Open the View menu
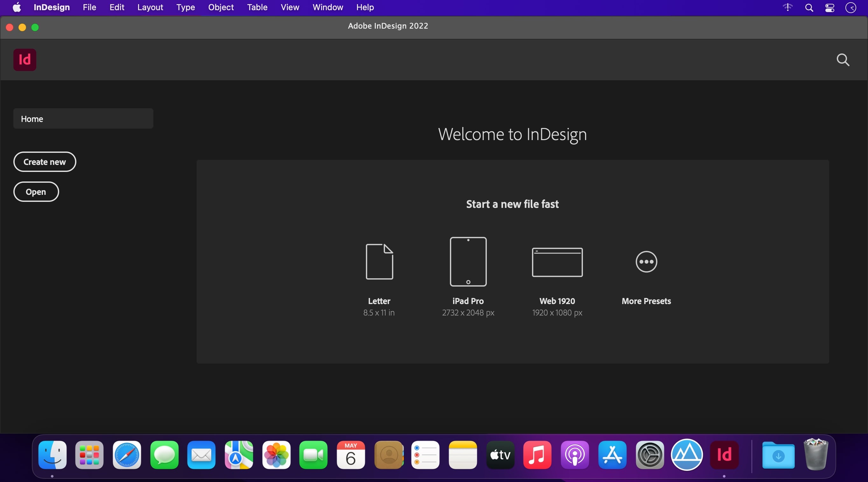868x482 pixels. tap(290, 7)
